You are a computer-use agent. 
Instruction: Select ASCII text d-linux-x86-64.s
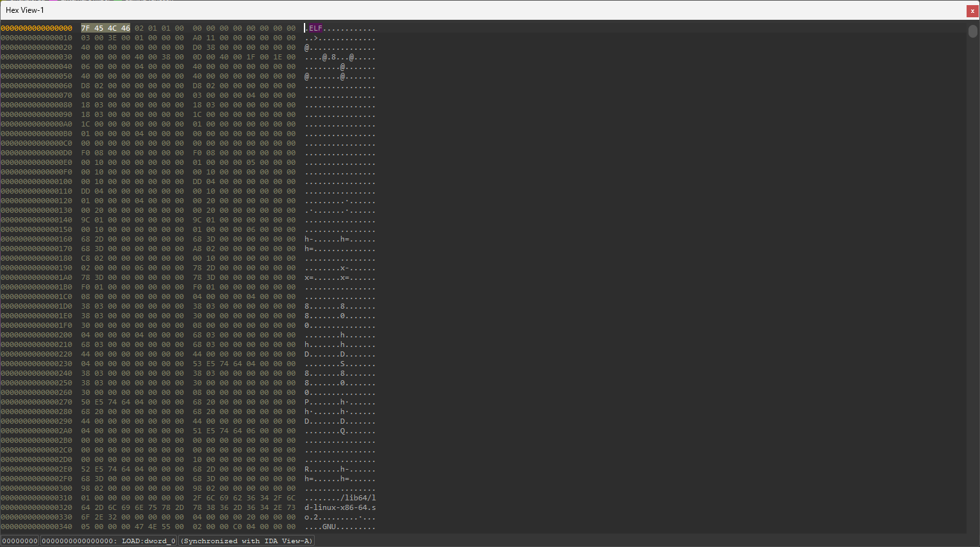tap(340, 507)
